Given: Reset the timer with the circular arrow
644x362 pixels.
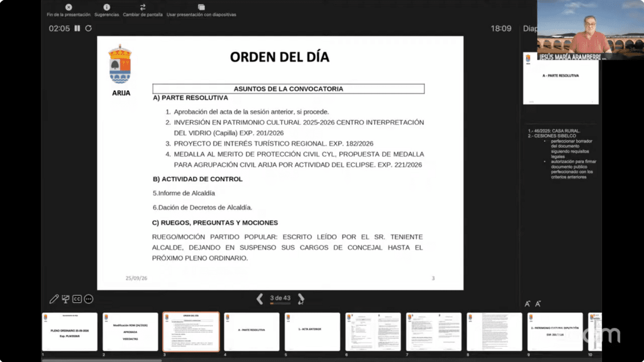Looking at the screenshot, I should pos(89,28).
